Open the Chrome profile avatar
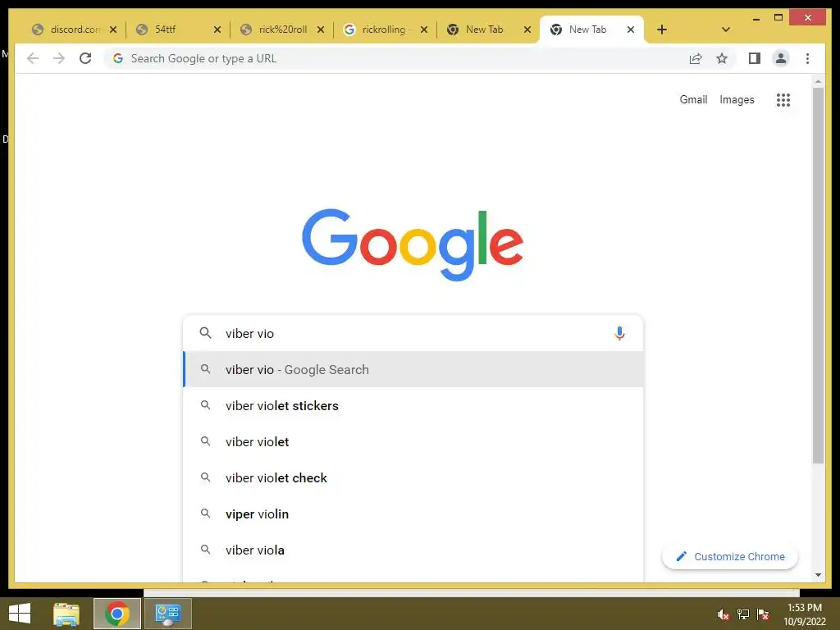The height and width of the screenshot is (630, 840). point(781,58)
